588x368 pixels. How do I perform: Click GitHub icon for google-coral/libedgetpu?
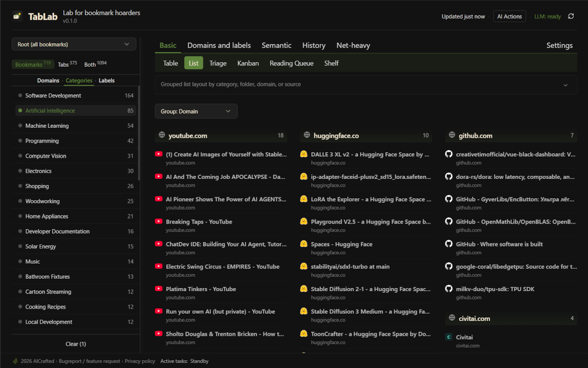(449, 266)
